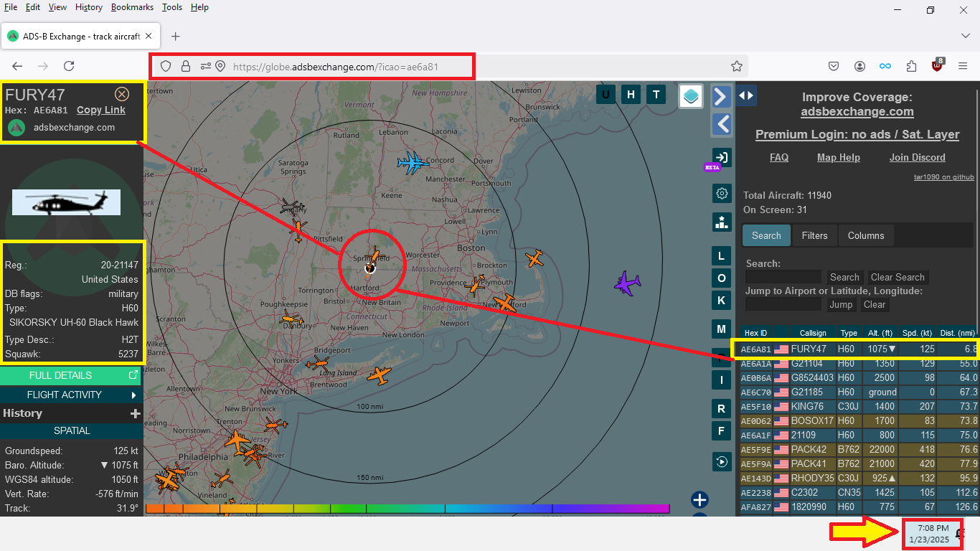980x551 pixels.
Task: Toggle the sidebar with double-arrow icon
Action: (746, 95)
